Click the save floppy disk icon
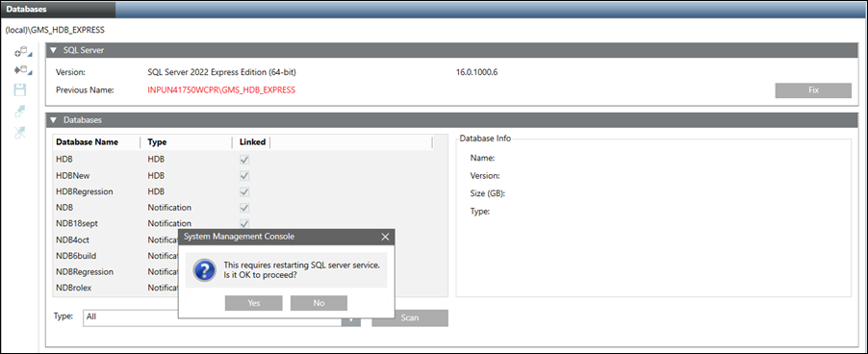Screen dimensions: 868x354 [20, 90]
